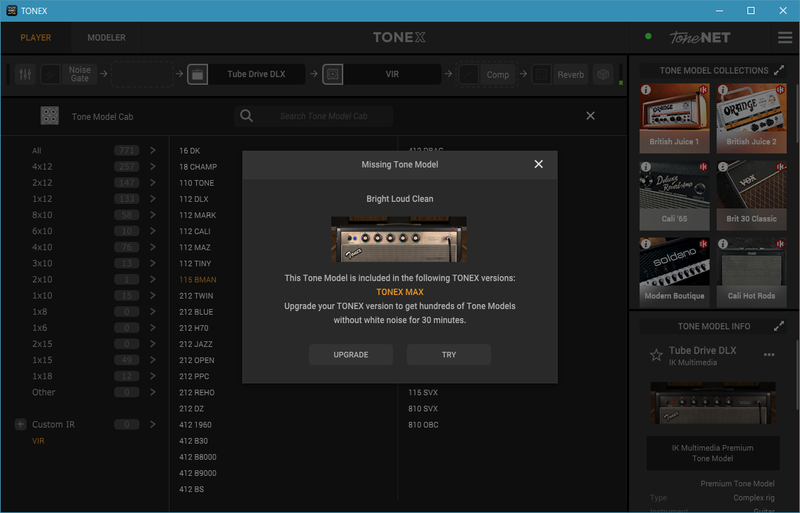Open the Cali Hot Rods collection thumbnail
The image size is (800, 513).
[751, 273]
